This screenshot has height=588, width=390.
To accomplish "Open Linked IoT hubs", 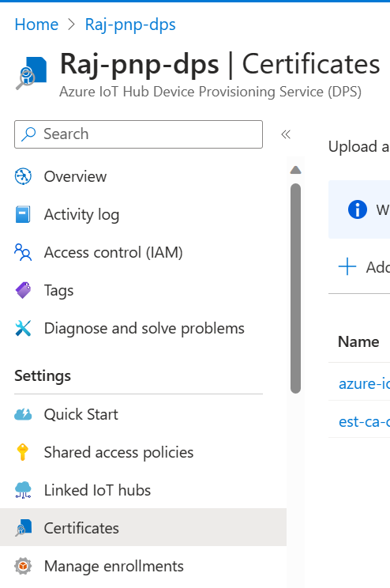I will (97, 490).
